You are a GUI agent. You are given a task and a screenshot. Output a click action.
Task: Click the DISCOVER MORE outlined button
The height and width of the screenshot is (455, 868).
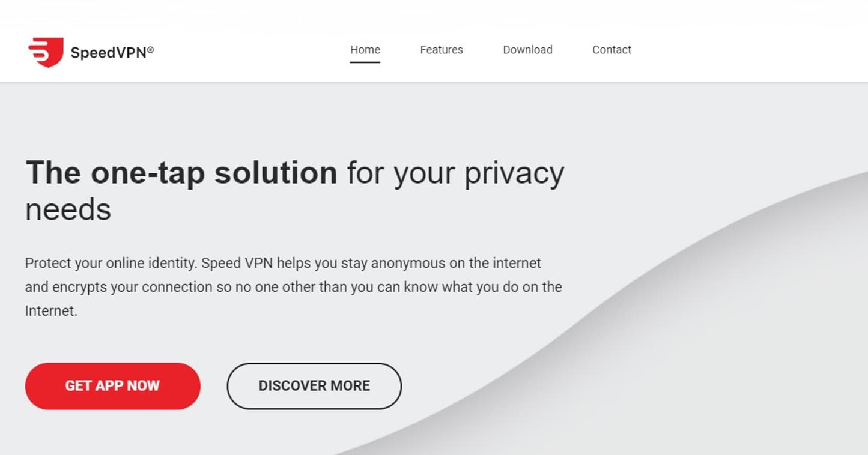[x=314, y=386]
